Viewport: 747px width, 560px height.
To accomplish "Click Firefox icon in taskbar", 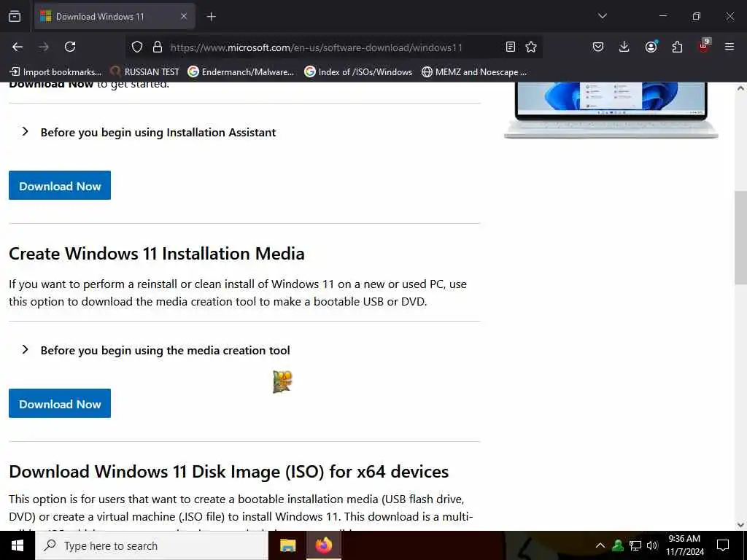I will click(x=323, y=545).
